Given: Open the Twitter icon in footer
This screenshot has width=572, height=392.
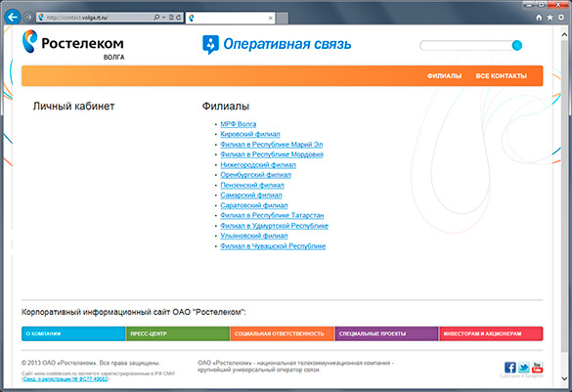Looking at the screenshot, I should pyautogui.click(x=524, y=368).
